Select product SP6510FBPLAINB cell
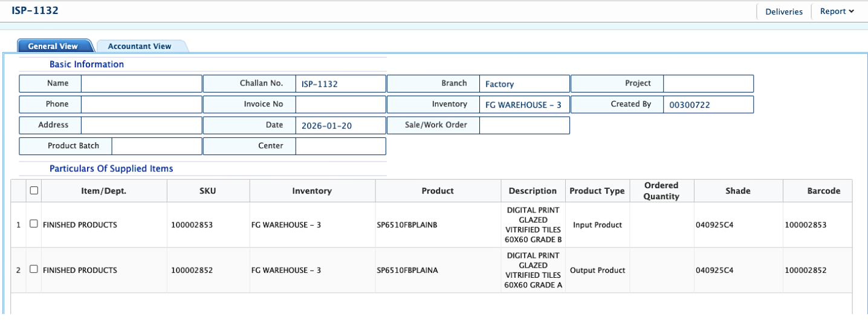The height and width of the screenshot is (322, 868). point(406,225)
